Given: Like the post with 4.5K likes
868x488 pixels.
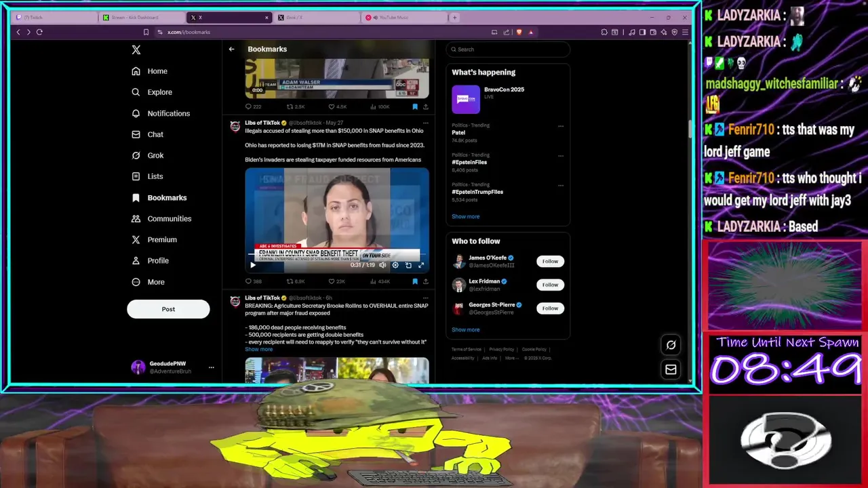Looking at the screenshot, I should point(337,106).
